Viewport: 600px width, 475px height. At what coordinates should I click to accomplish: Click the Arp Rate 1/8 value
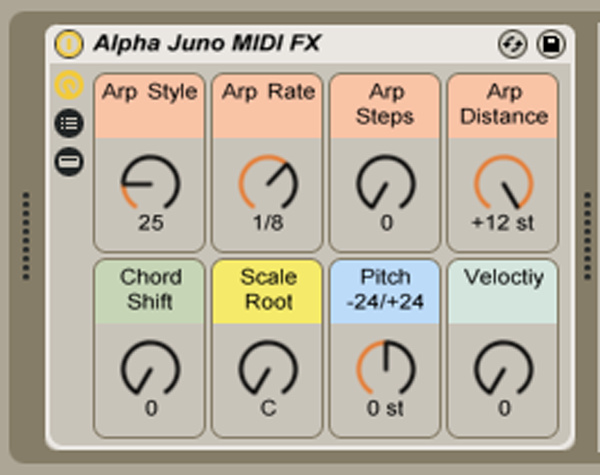pyautogui.click(x=268, y=223)
